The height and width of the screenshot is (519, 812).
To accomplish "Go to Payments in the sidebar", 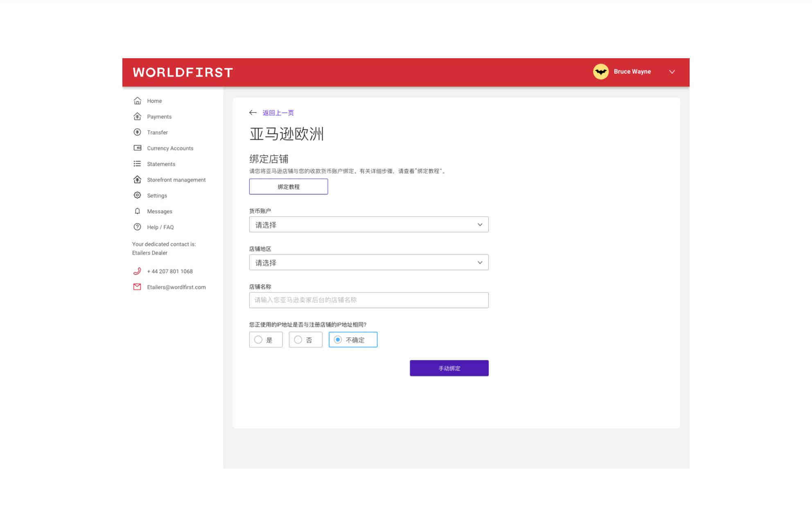I will pyautogui.click(x=159, y=117).
